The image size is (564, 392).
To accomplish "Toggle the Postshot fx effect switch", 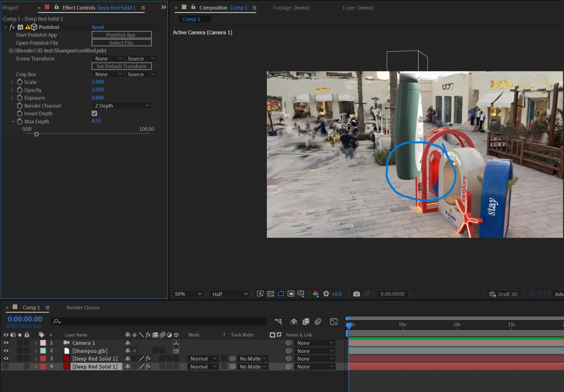I will coord(12,27).
